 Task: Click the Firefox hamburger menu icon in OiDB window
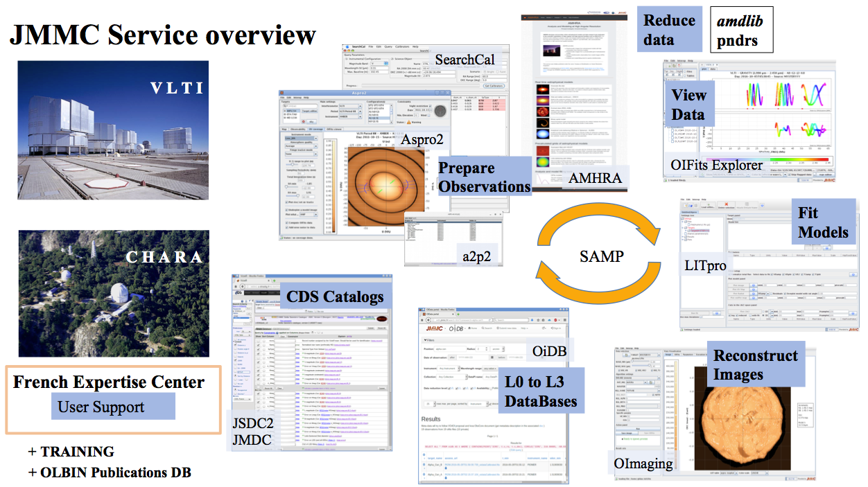[564, 320]
